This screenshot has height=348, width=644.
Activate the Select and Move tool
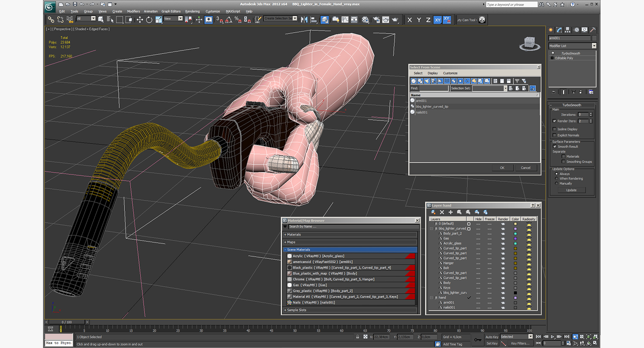(140, 20)
